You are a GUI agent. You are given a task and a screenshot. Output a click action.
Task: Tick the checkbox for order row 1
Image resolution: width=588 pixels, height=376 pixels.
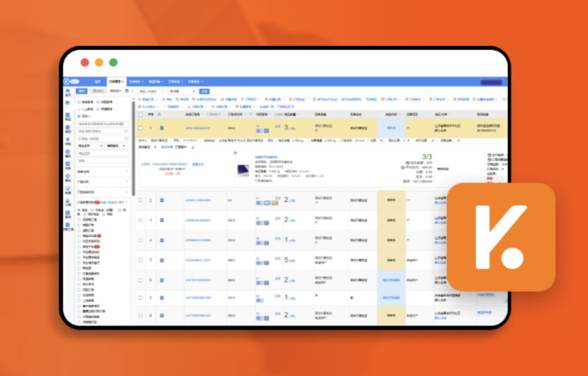coord(140,128)
